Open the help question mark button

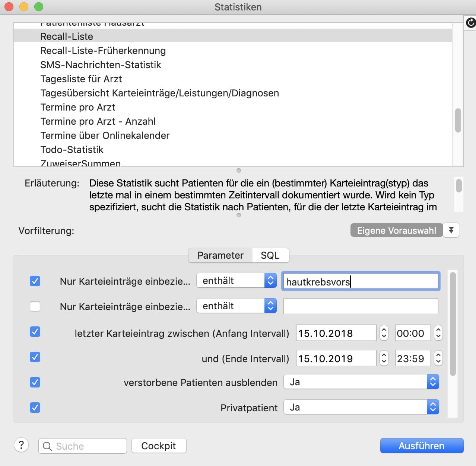[21, 445]
